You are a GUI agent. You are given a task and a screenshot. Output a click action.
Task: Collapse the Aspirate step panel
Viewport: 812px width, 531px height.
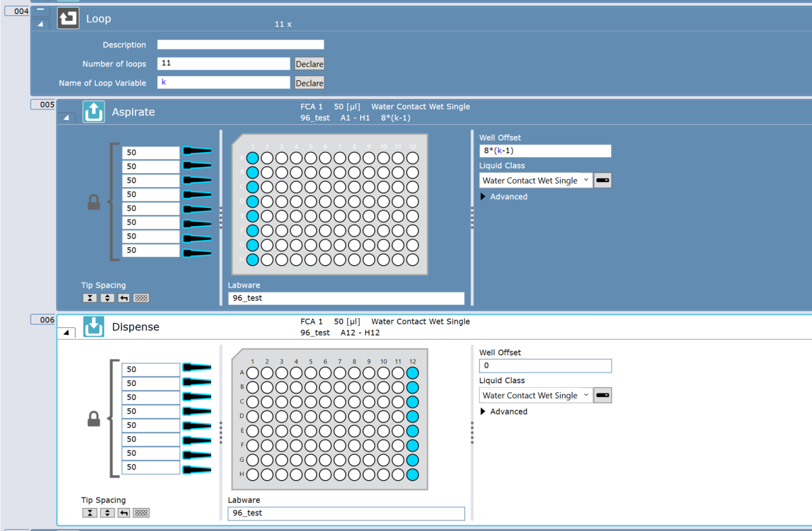[x=66, y=119]
